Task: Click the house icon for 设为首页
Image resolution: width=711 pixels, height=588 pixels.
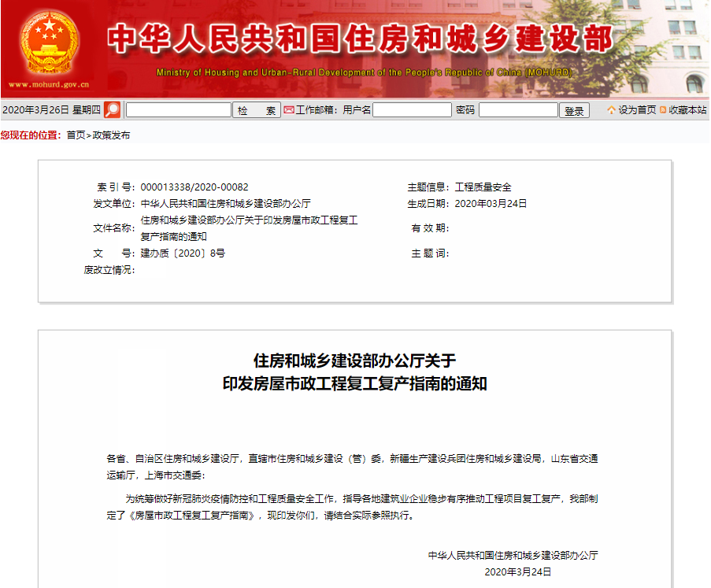Action: pos(611,110)
